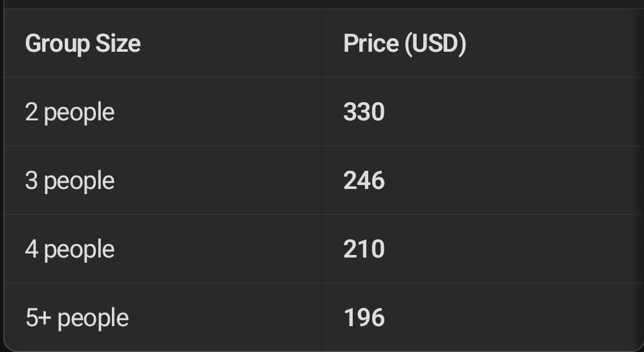Viewport: 644px width, 352px height.
Task: Click the word people in 2 people row
Action: point(79,113)
